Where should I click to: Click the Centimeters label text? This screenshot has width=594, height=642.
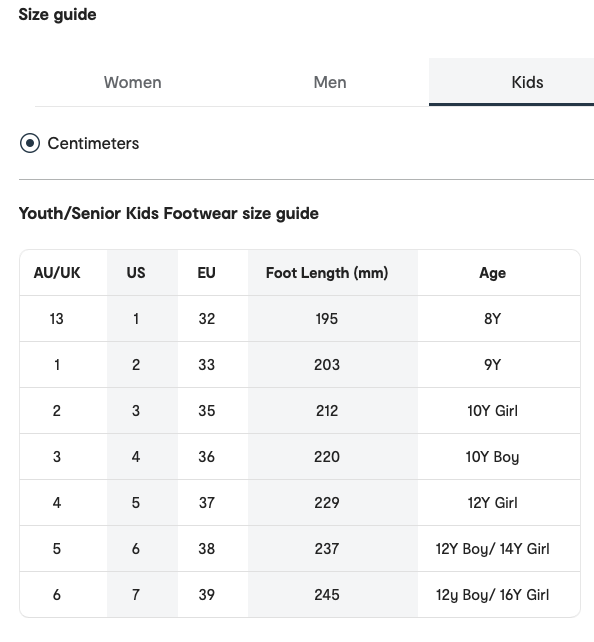[x=93, y=143]
